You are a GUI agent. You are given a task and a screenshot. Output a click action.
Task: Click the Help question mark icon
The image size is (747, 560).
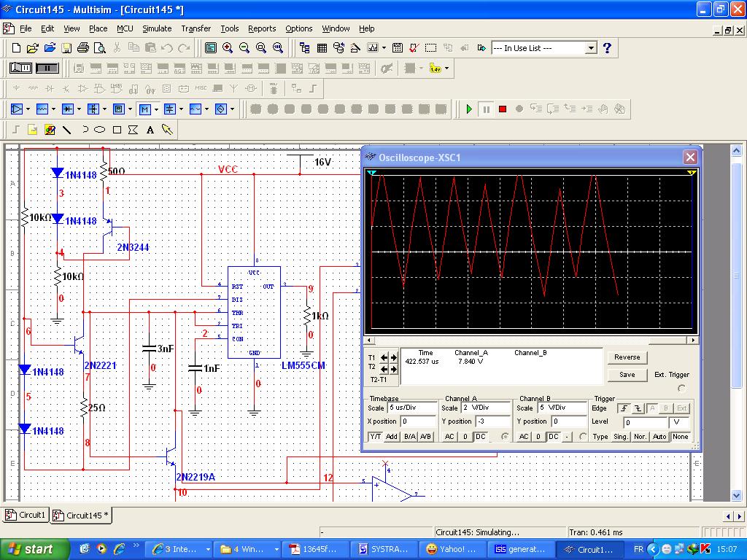pyautogui.click(x=607, y=48)
